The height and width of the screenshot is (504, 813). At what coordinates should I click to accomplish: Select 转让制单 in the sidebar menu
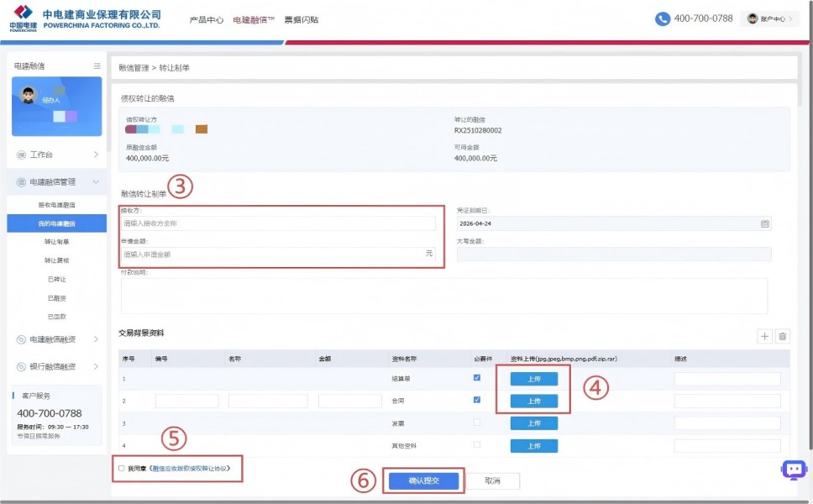point(57,242)
